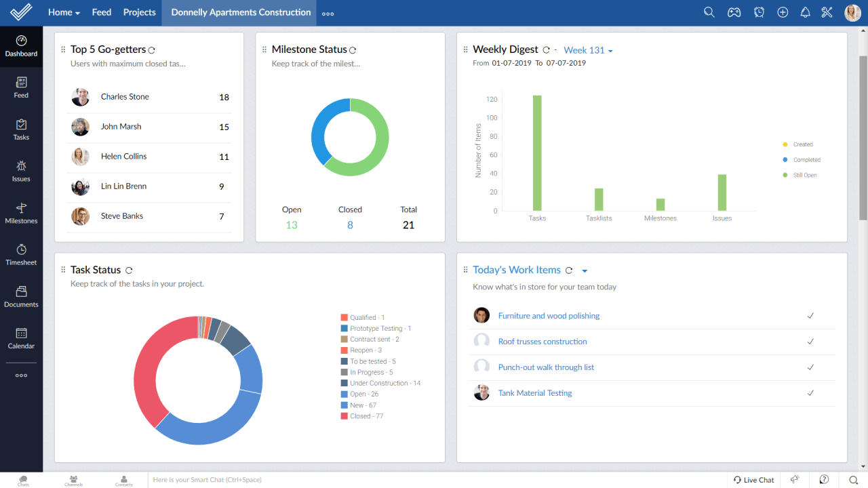Check off Tank Material Testing work item

point(810,392)
